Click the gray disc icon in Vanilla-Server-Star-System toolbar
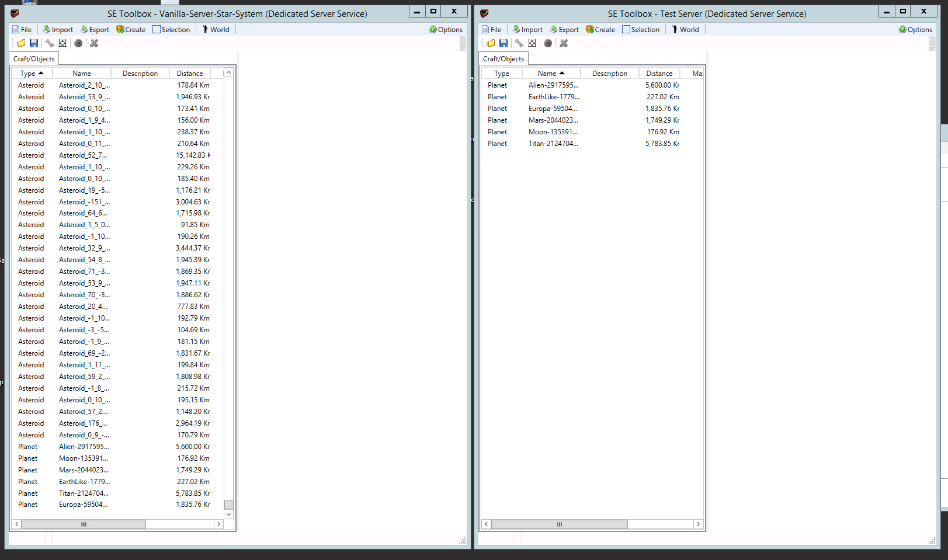The width and height of the screenshot is (948, 560). click(78, 43)
